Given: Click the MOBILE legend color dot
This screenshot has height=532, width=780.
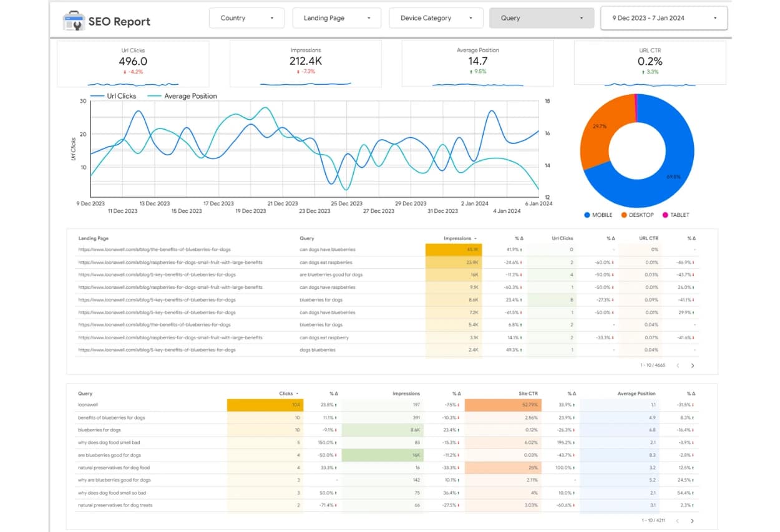Looking at the screenshot, I should coord(587,215).
